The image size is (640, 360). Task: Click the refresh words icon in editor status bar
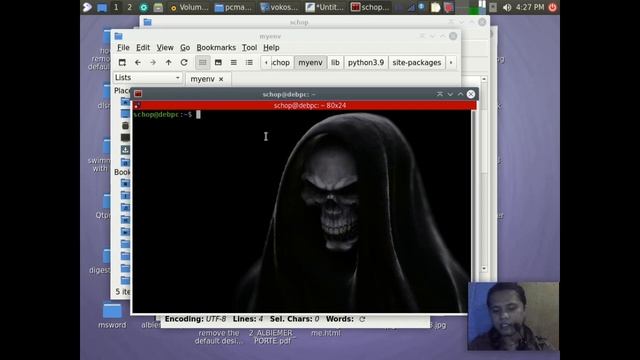point(362,319)
